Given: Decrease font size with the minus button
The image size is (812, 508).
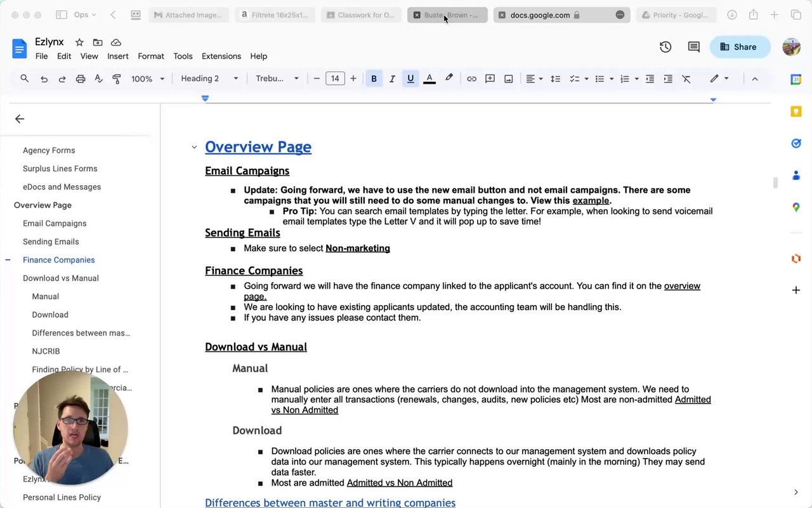Looking at the screenshot, I should coord(317,79).
